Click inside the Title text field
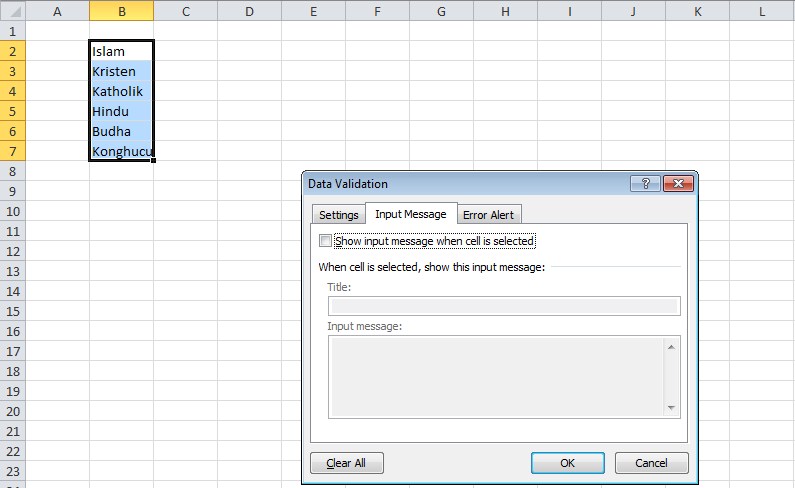 pyautogui.click(x=503, y=306)
